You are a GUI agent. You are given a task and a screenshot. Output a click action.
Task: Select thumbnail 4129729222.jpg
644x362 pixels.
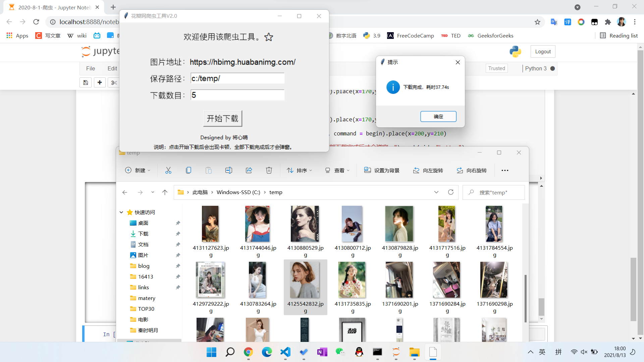pos(210,280)
